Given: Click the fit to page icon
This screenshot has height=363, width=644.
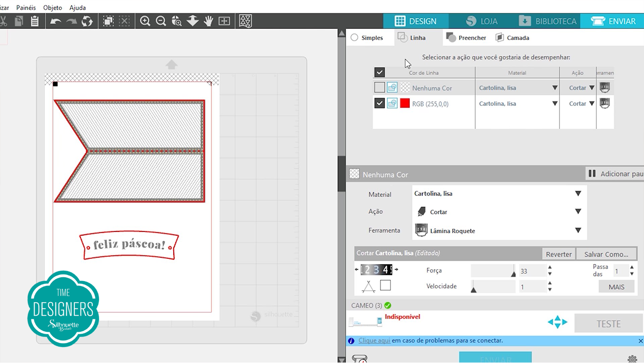Looking at the screenshot, I should pos(224,21).
